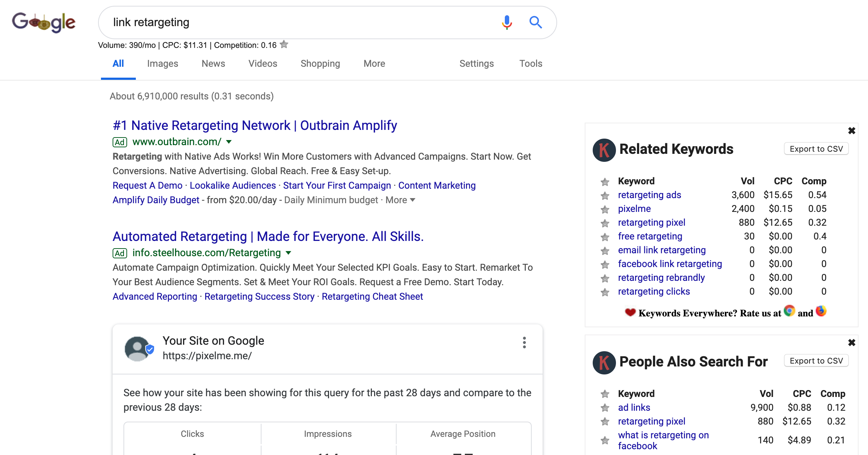Open three-dot menu on Your Site on Google card
The width and height of the screenshot is (868, 455).
524,342
